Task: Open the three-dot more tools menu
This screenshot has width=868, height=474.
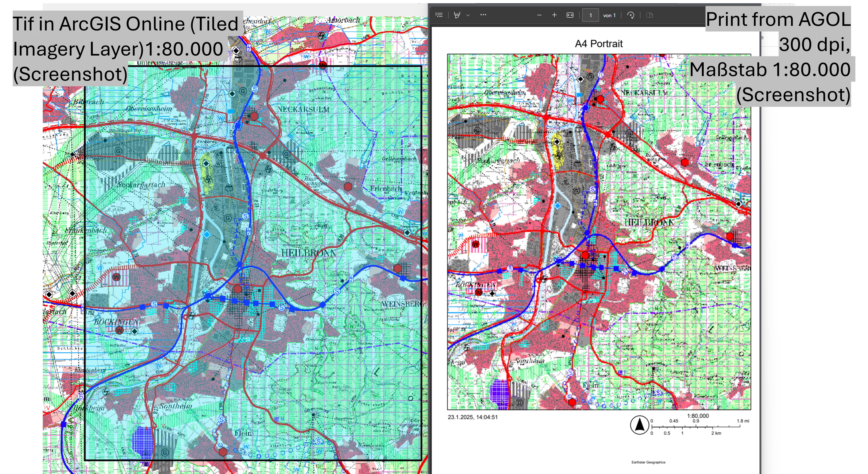Action: click(483, 15)
